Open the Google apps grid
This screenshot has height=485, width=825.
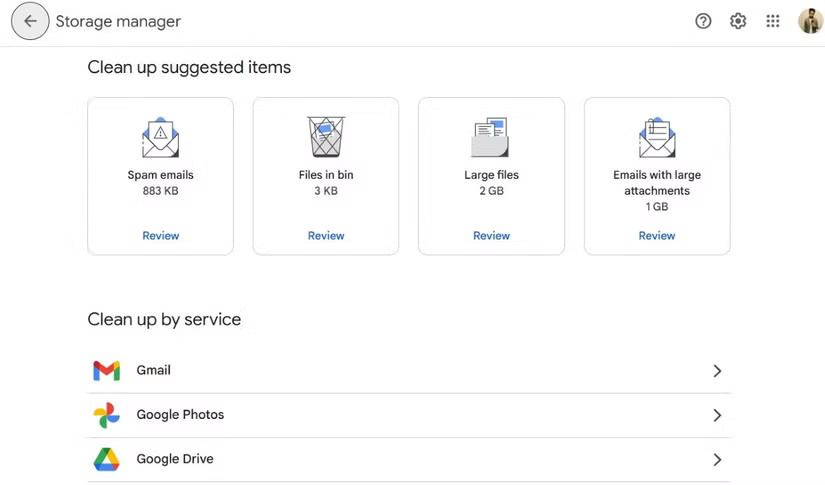pos(773,21)
